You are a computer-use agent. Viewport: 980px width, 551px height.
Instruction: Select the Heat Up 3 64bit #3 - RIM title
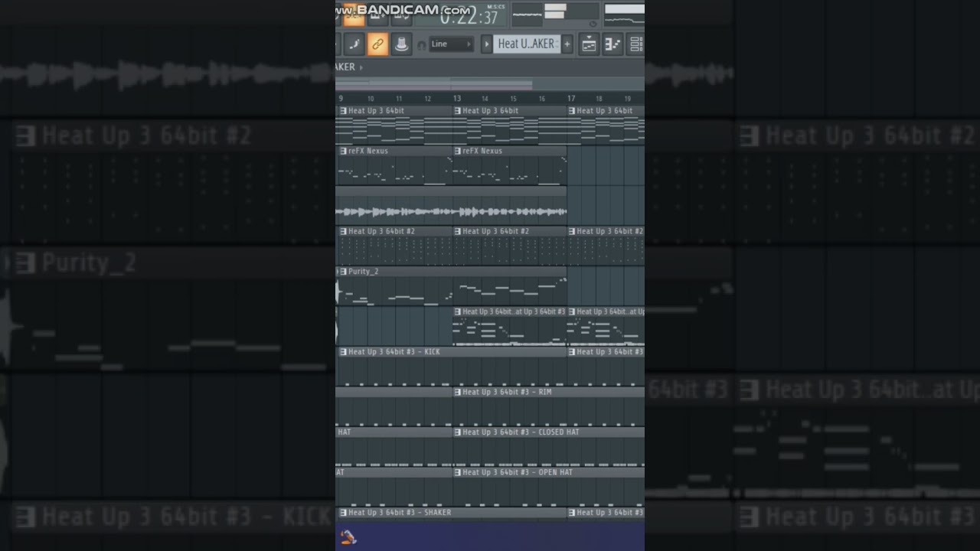507,392
